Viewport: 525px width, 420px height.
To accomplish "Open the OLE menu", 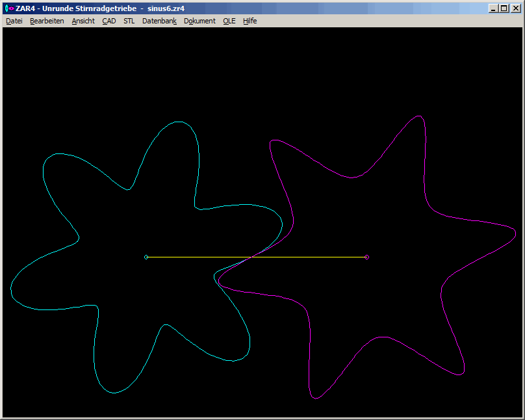I will pos(229,21).
